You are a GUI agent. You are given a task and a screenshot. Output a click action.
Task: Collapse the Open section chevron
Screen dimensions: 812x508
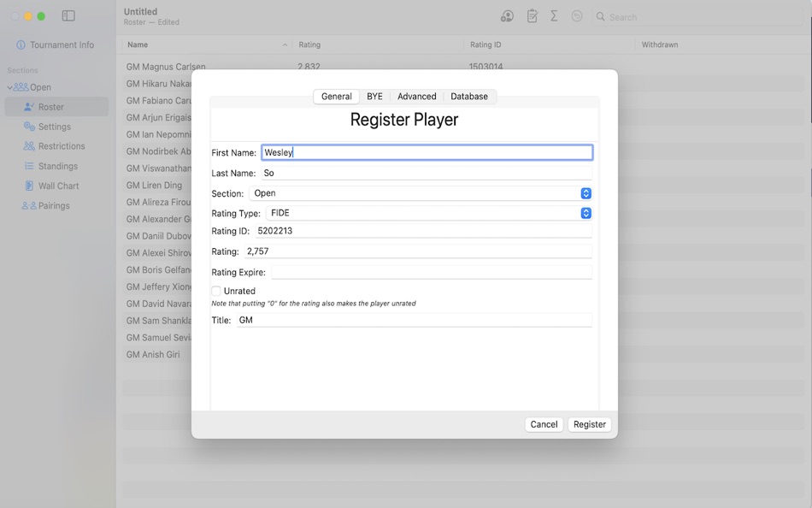pos(11,86)
